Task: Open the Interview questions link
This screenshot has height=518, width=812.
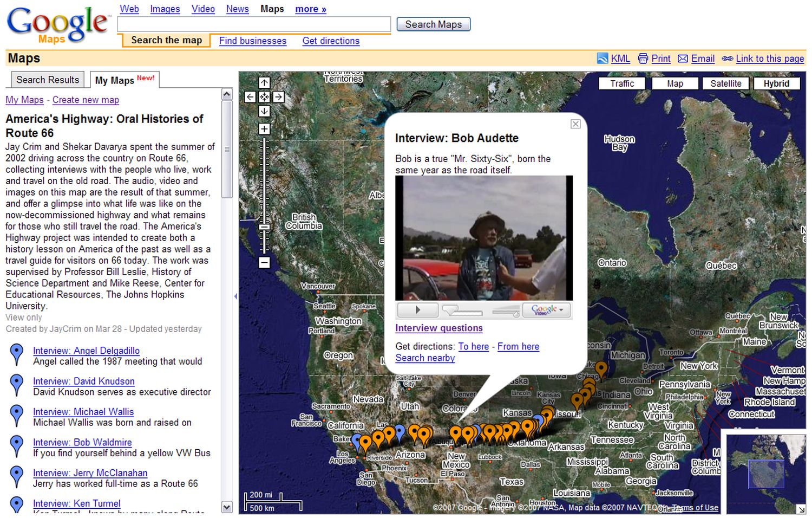Action: point(438,328)
